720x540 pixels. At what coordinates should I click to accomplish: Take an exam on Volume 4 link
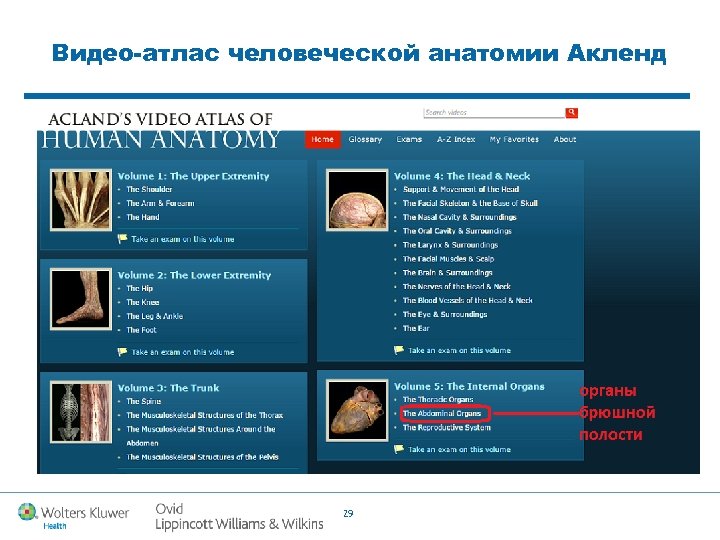tap(459, 350)
